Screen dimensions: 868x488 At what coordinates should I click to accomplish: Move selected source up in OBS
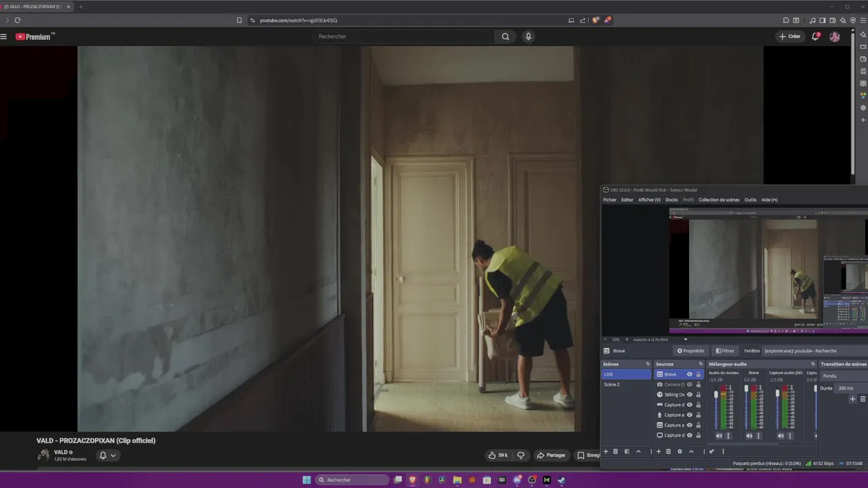pyautogui.click(x=691, y=451)
